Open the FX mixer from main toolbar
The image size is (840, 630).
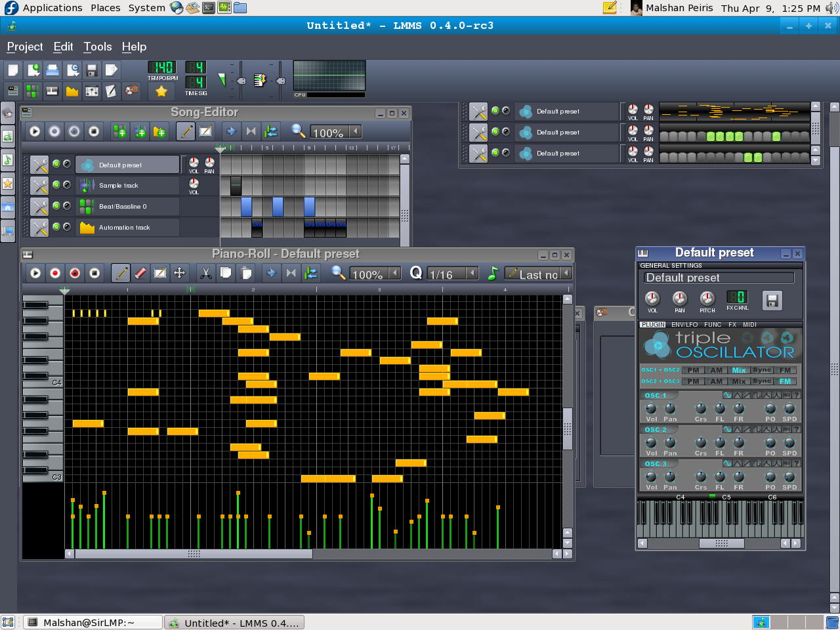tap(92, 91)
